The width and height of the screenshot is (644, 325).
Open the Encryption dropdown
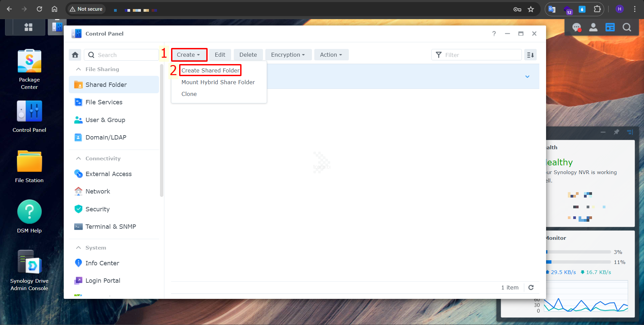[x=288, y=55]
